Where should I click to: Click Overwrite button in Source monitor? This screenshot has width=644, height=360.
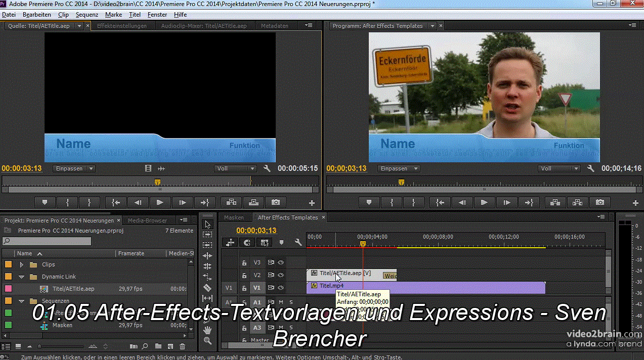point(253,202)
